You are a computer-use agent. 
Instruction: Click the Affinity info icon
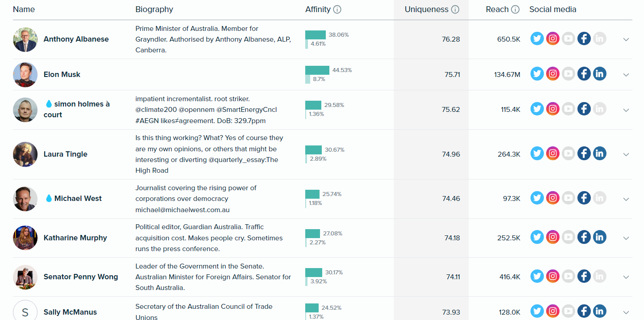coord(337,9)
